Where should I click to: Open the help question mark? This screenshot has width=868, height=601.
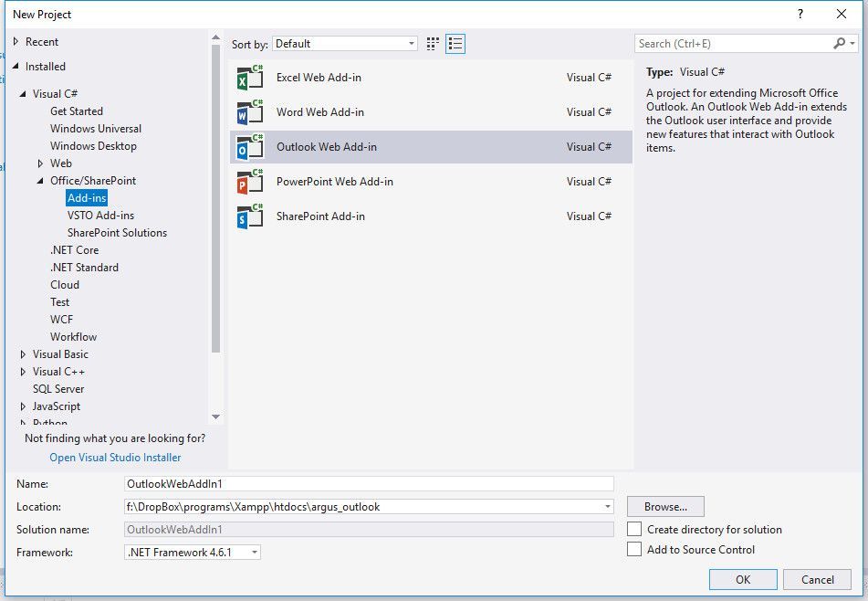coord(800,14)
